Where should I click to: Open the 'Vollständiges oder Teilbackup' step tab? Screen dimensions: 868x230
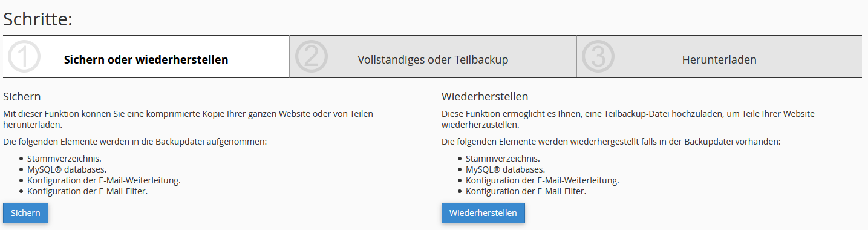coord(433,56)
